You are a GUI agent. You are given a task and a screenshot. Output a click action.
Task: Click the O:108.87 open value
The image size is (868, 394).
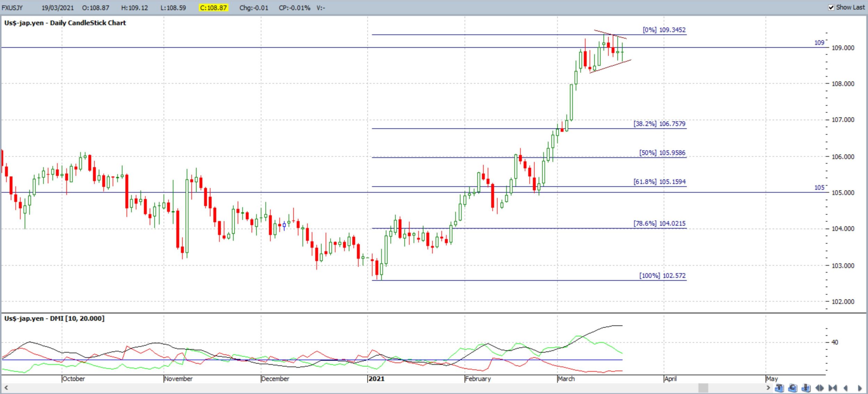pyautogui.click(x=95, y=8)
